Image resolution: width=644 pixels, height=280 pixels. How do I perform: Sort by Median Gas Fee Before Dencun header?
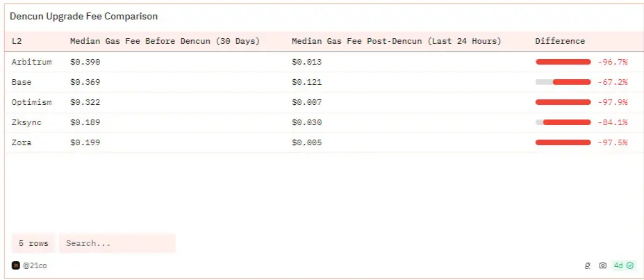click(165, 41)
